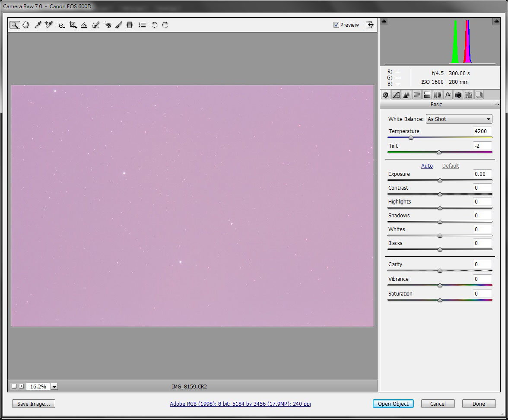Open the zoom level dropdown

[x=54, y=387]
